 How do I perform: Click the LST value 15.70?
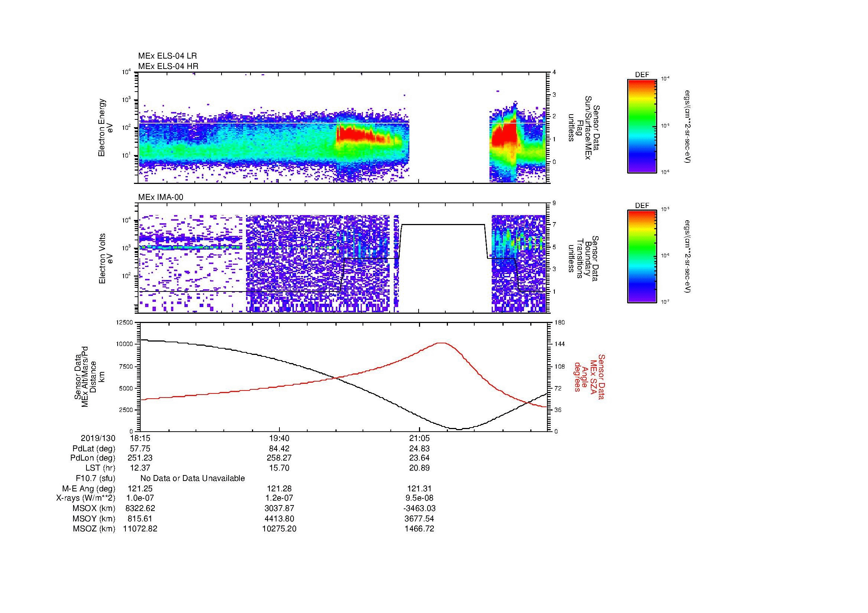point(279,468)
